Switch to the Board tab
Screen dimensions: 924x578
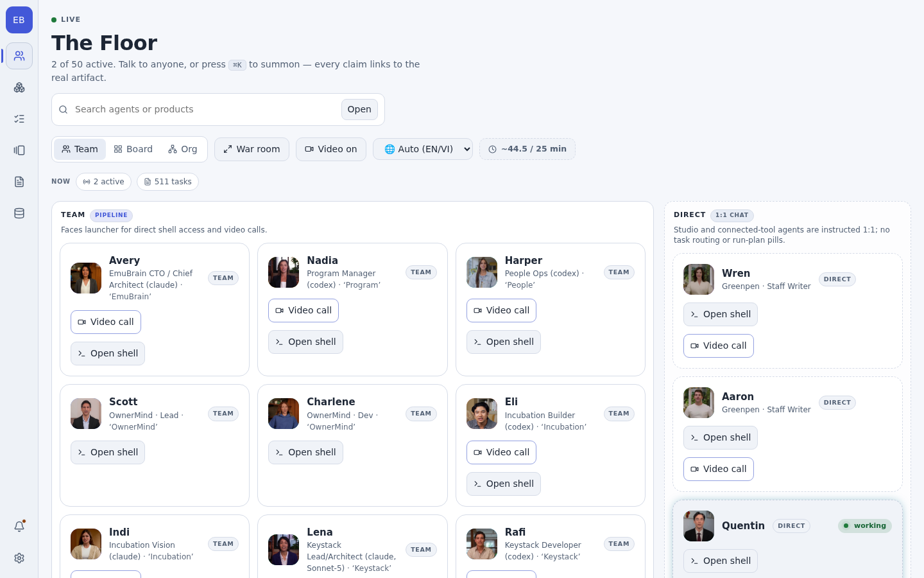[x=133, y=149]
